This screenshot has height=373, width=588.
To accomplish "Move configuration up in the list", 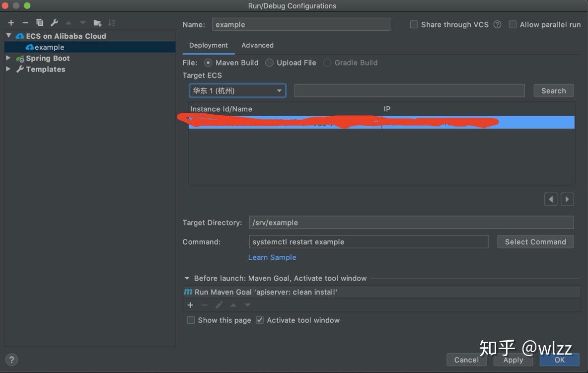I will click(68, 23).
